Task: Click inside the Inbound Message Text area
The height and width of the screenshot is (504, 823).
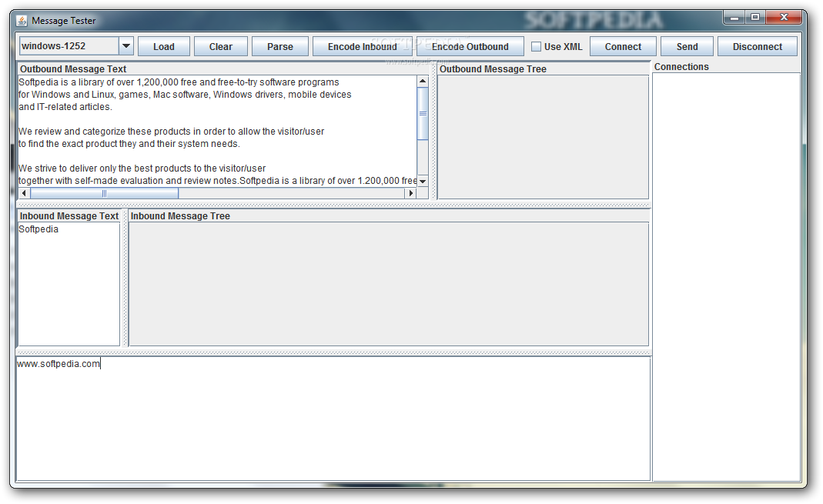Action: (x=69, y=284)
